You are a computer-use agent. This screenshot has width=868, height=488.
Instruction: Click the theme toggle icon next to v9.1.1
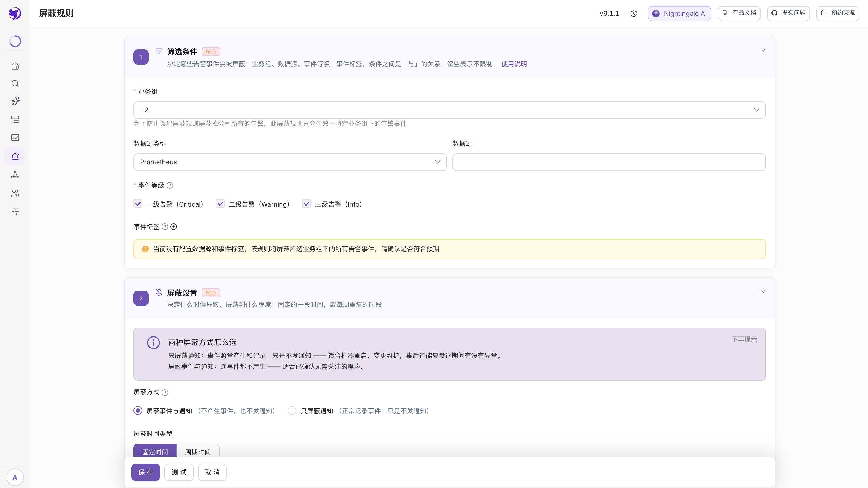click(633, 14)
